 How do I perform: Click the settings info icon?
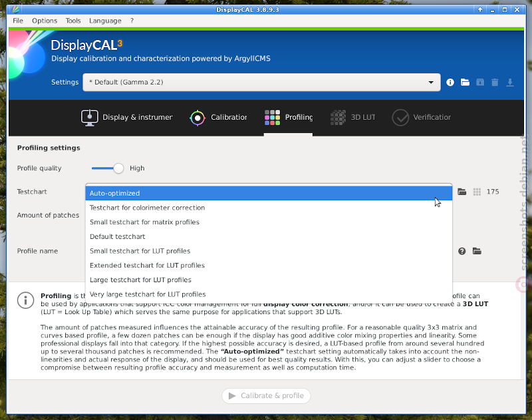450,82
